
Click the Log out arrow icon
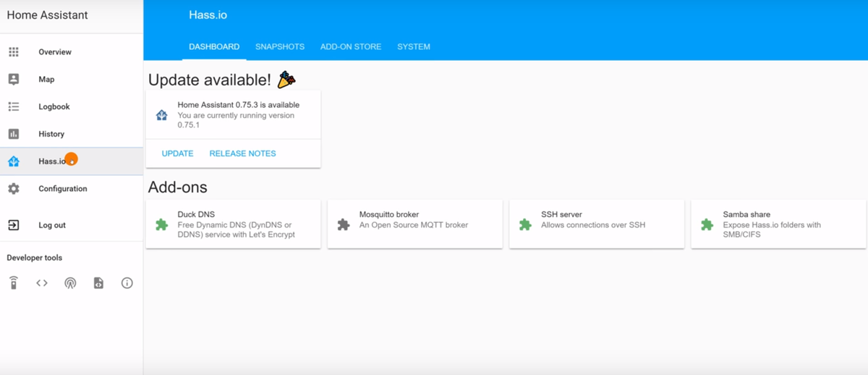14,225
